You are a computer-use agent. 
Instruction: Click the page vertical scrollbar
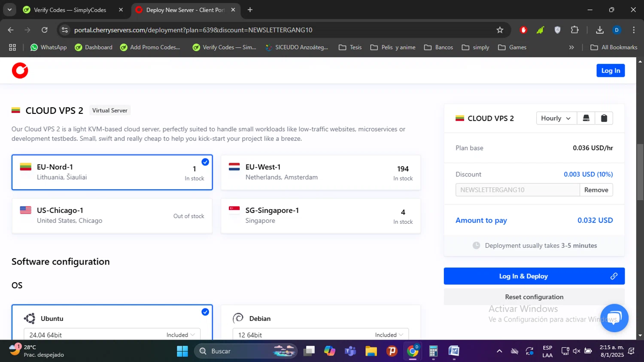pos(640,172)
